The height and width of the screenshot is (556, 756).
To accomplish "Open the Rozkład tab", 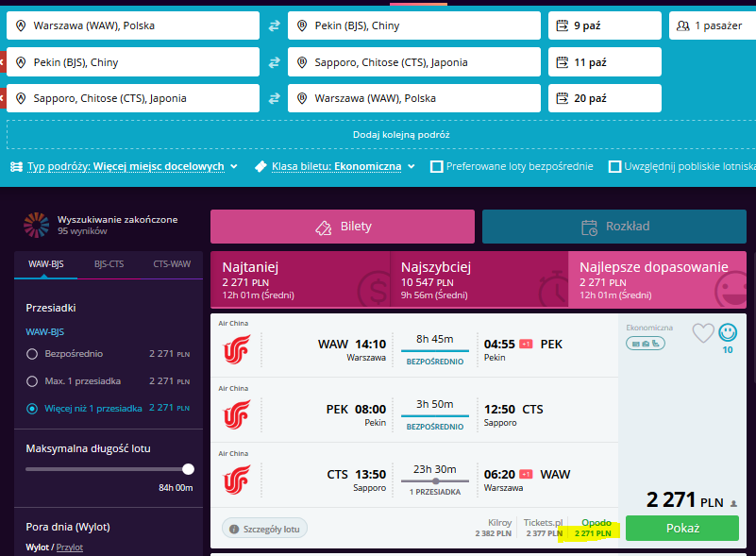I will [x=614, y=227].
